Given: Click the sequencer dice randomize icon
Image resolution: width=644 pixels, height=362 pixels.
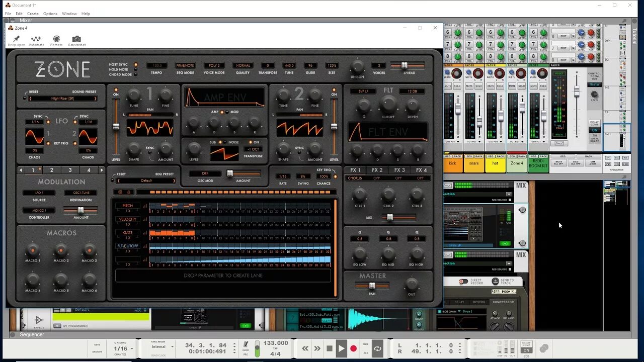Looking at the screenshot, I should point(120,192).
